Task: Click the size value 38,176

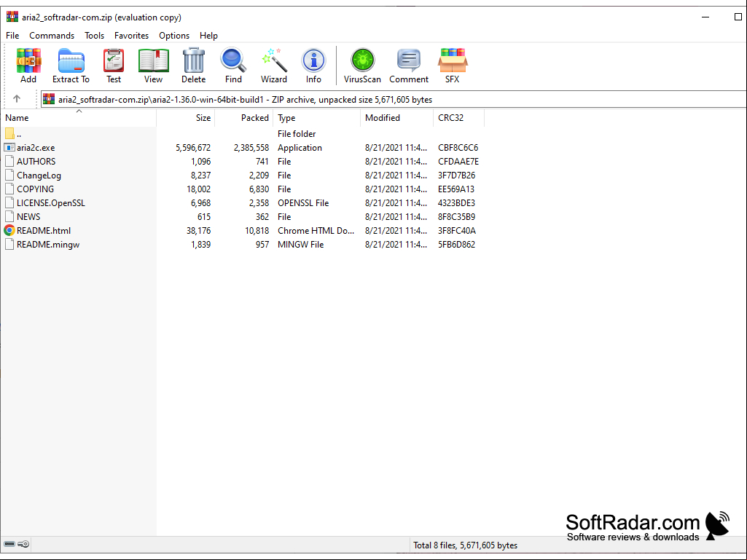Action: click(x=199, y=230)
